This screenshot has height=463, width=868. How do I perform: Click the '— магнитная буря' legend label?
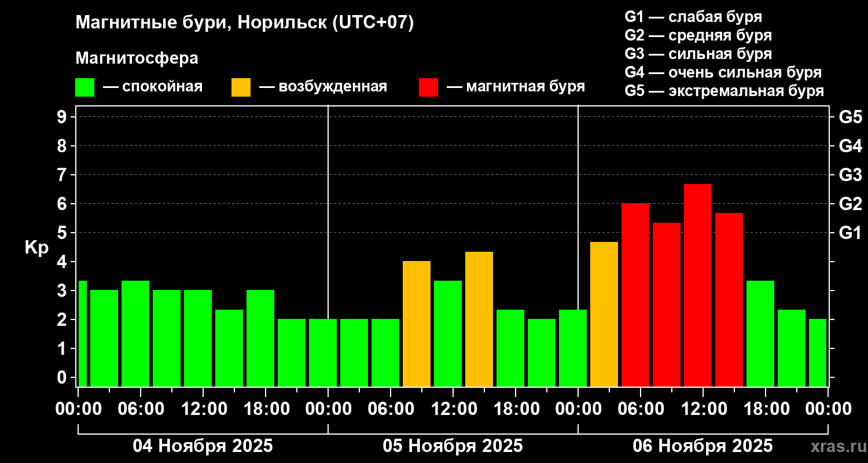(516, 87)
